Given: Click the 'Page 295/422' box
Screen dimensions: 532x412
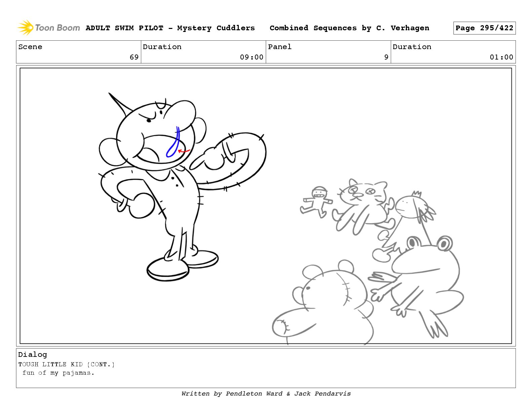Looking at the screenshot, I should click(484, 28).
